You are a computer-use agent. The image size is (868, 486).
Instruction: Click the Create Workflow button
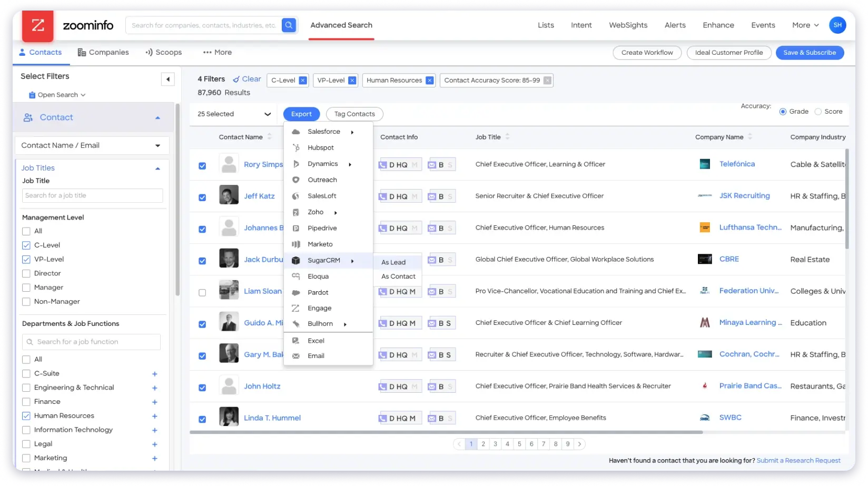coord(647,53)
